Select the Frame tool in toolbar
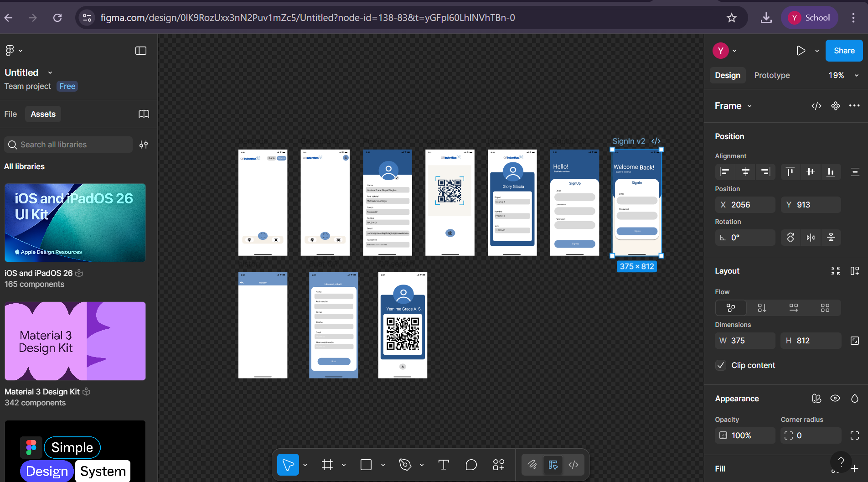868x482 pixels. [x=327, y=465]
